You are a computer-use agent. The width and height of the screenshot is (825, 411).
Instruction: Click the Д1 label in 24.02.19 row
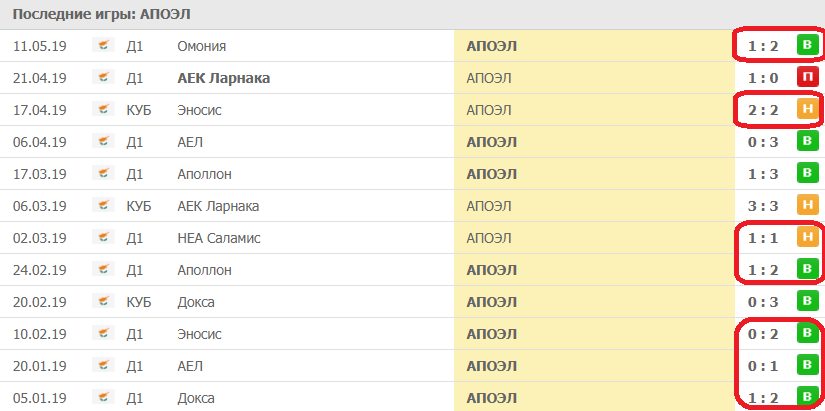[135, 270]
